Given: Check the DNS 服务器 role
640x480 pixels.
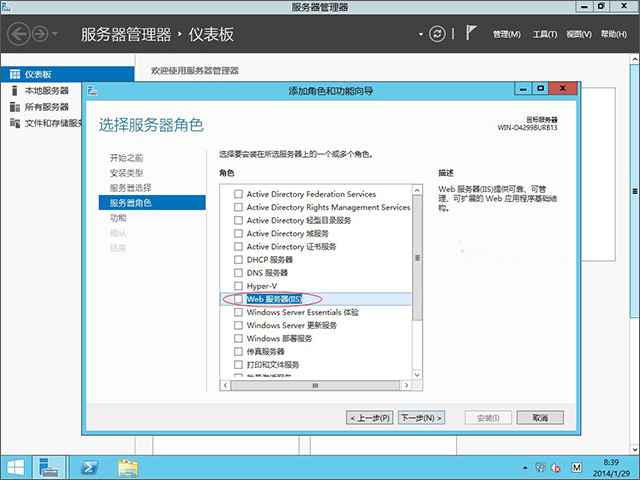Looking at the screenshot, I should pos(238,273).
